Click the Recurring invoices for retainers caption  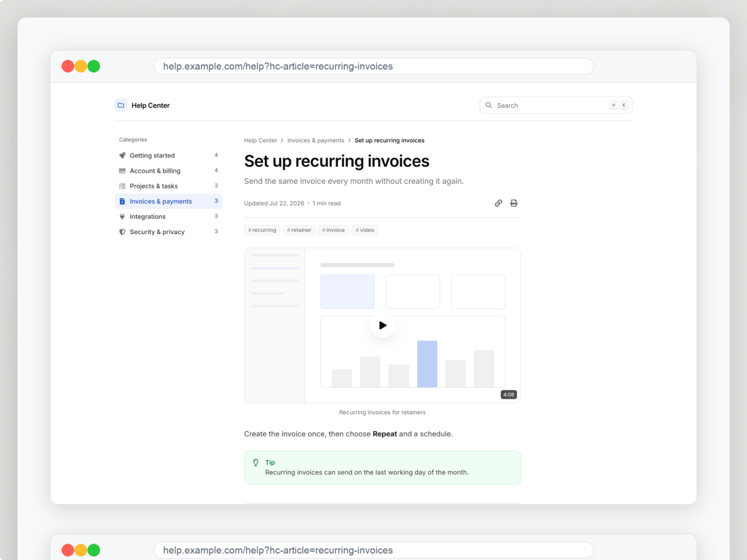point(382,412)
